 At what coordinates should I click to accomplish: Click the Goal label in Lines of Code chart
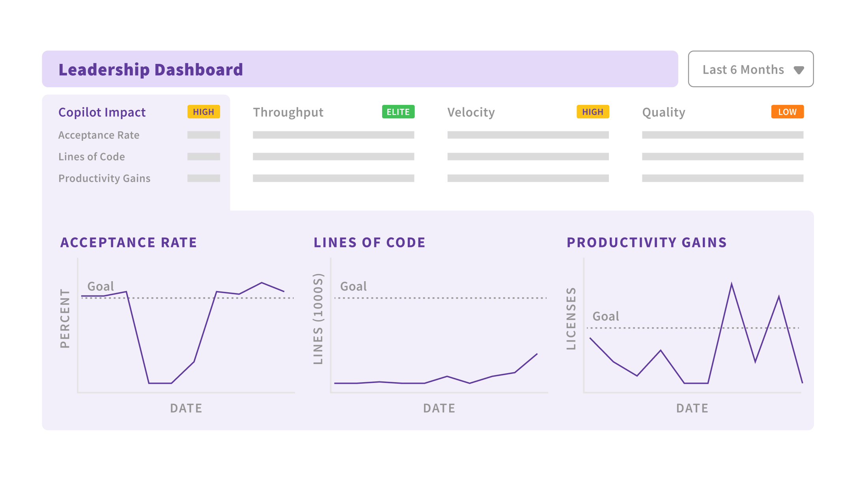(x=353, y=286)
